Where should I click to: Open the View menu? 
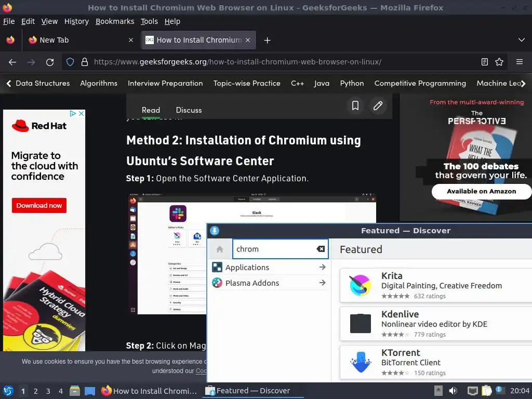point(49,21)
